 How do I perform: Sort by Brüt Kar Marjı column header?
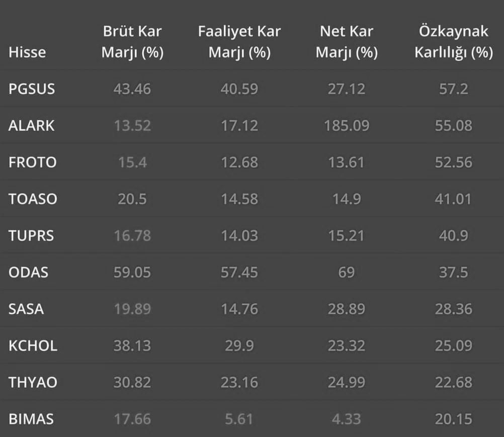click(132, 42)
